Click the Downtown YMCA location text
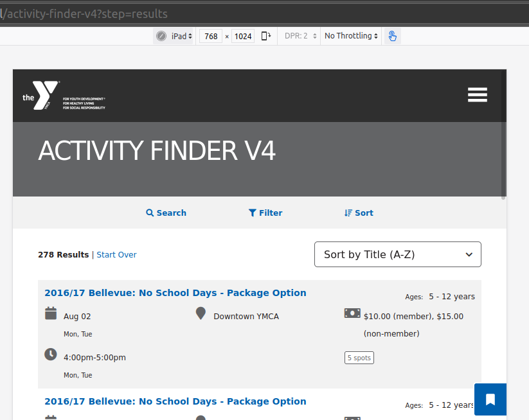529x420 pixels. (246, 317)
